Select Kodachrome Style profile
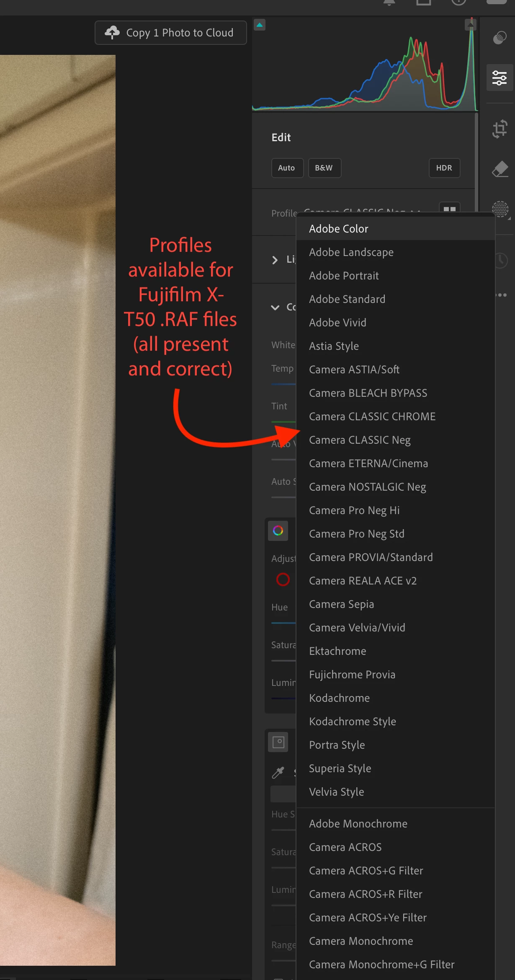 pos(396,721)
